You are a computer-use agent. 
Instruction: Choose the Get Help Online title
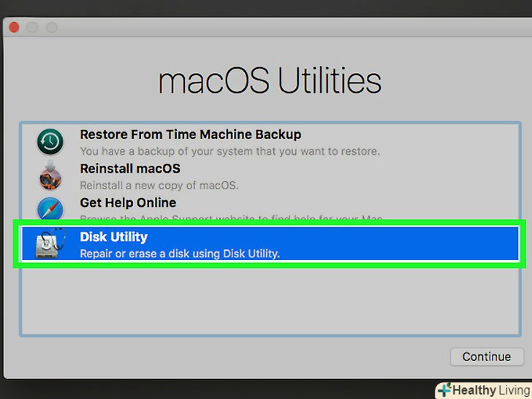(x=128, y=202)
